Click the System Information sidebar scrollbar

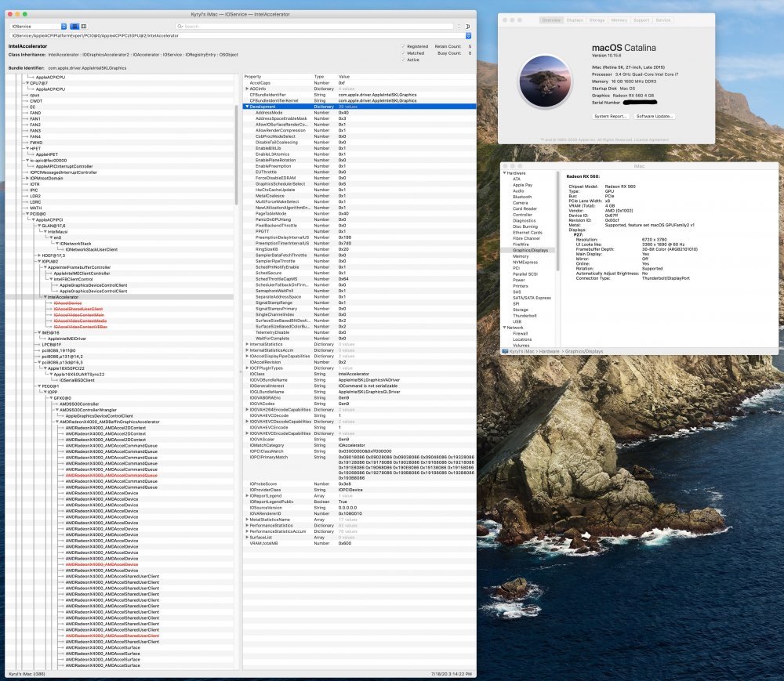(x=558, y=223)
